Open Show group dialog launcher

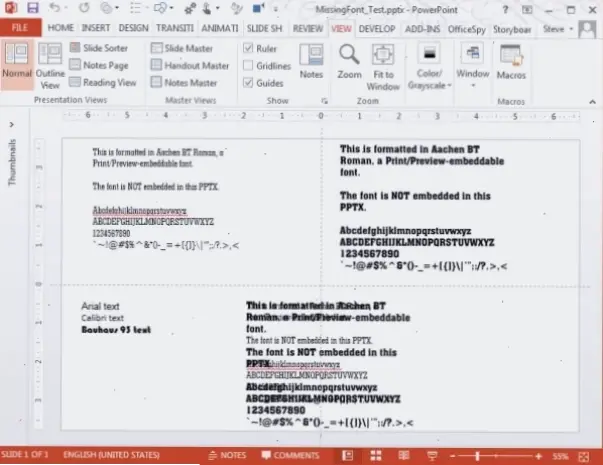click(325, 101)
